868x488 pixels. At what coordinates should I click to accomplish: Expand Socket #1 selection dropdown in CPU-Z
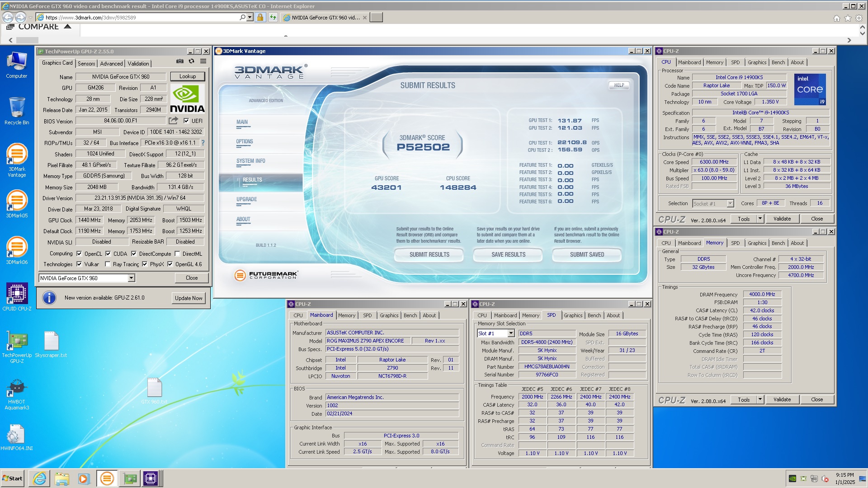coord(730,203)
